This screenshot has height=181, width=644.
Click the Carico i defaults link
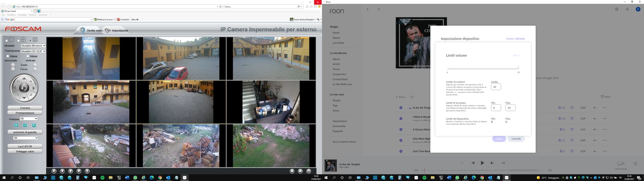click(515, 39)
